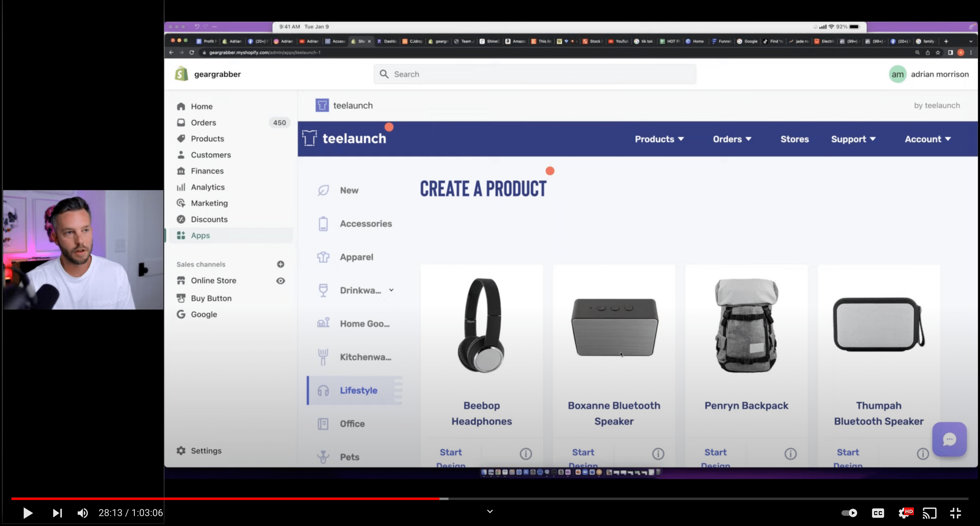Expand video chapter chevron

tap(490, 512)
